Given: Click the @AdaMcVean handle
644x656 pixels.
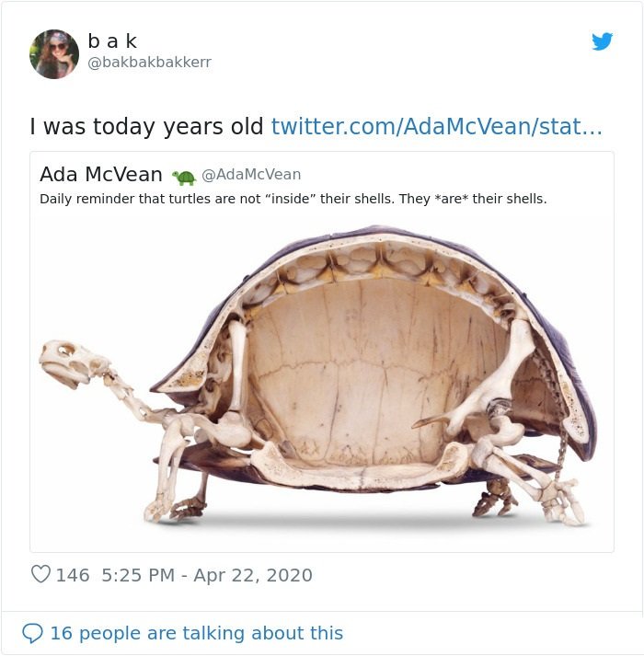Looking at the screenshot, I should pyautogui.click(x=251, y=175).
